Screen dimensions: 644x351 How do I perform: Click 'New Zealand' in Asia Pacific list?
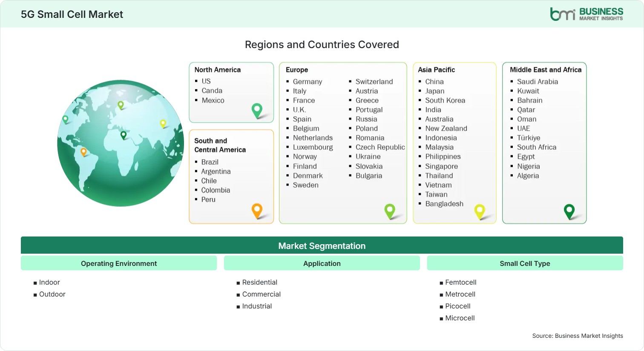[446, 128]
